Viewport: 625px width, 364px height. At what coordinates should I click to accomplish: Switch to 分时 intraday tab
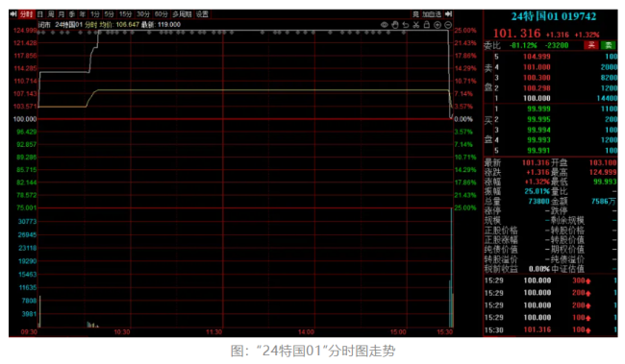click(x=26, y=14)
